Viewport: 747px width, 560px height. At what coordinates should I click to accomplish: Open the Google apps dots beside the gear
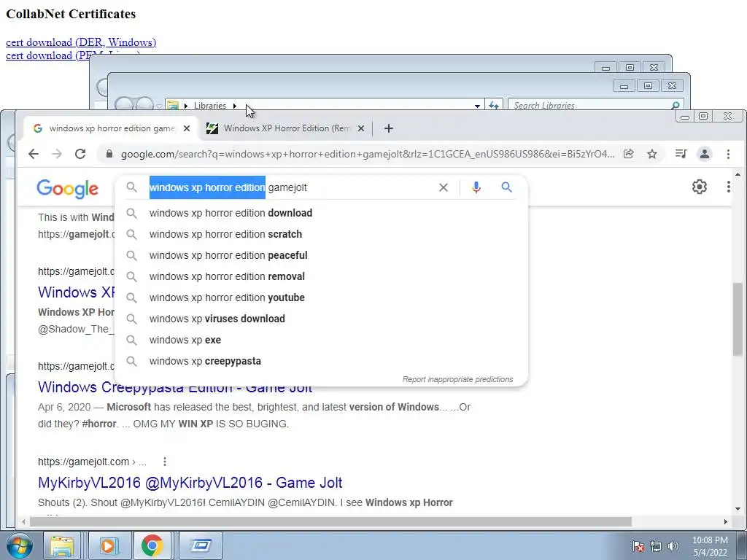pyautogui.click(x=728, y=187)
